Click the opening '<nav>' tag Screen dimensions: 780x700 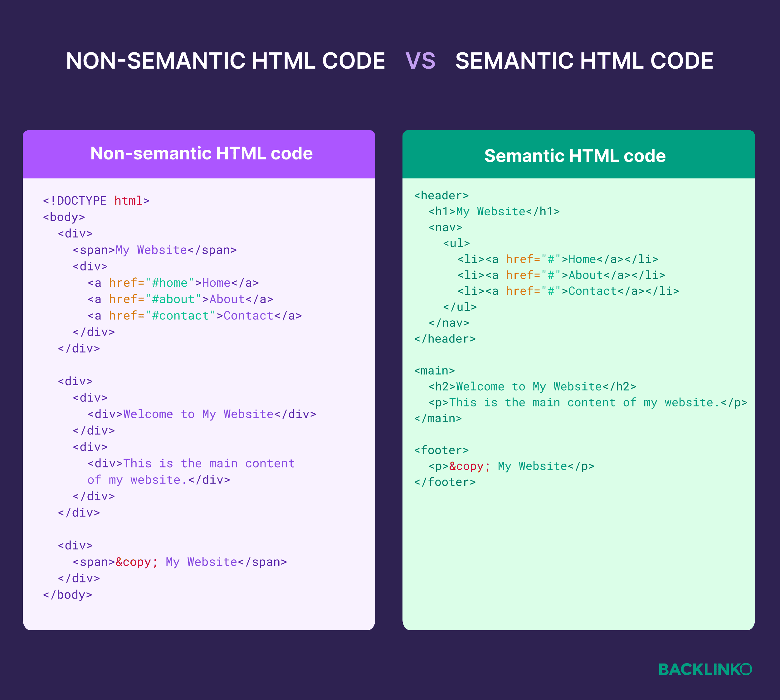(446, 228)
